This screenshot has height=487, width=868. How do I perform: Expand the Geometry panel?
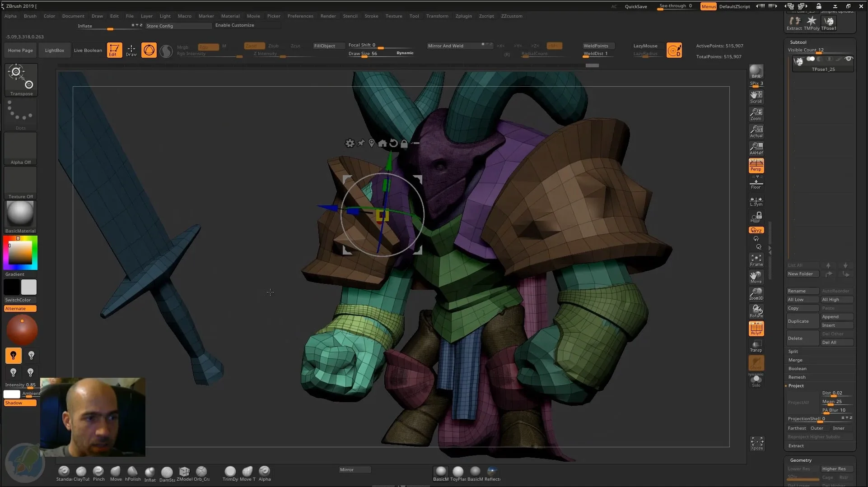(x=800, y=460)
